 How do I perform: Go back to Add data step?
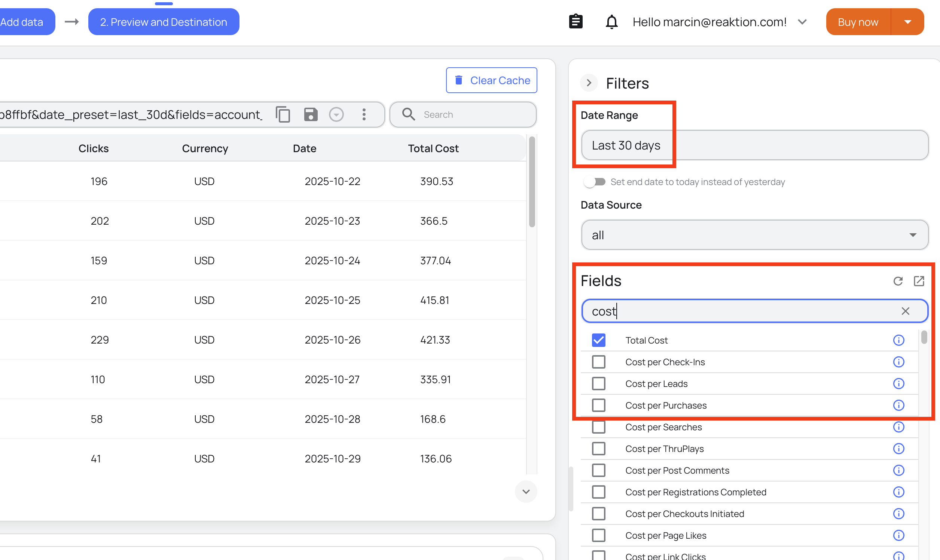point(23,22)
